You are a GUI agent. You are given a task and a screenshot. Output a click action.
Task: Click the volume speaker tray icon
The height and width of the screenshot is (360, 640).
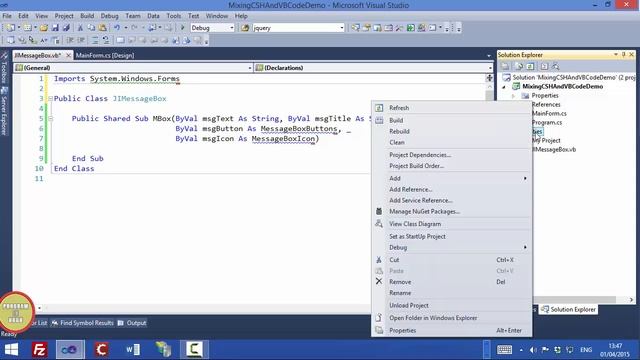[533, 350]
